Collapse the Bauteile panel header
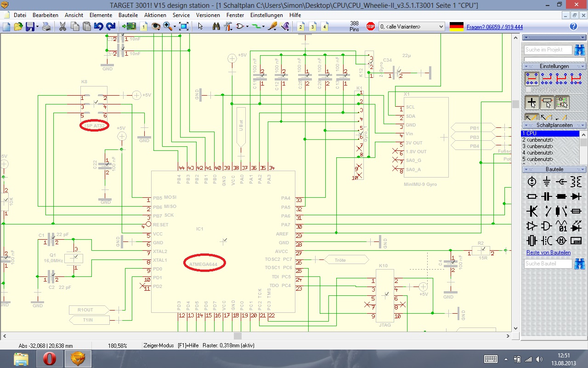The image size is (588, 368). [x=555, y=169]
